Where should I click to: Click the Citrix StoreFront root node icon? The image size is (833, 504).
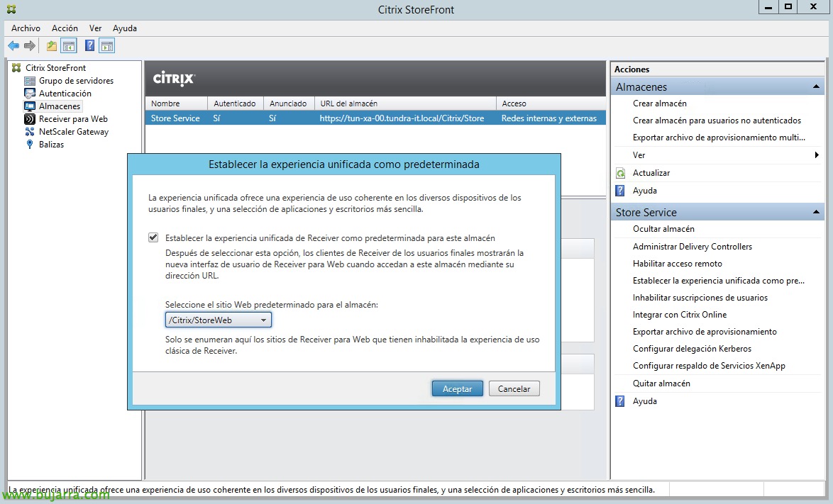(16, 68)
